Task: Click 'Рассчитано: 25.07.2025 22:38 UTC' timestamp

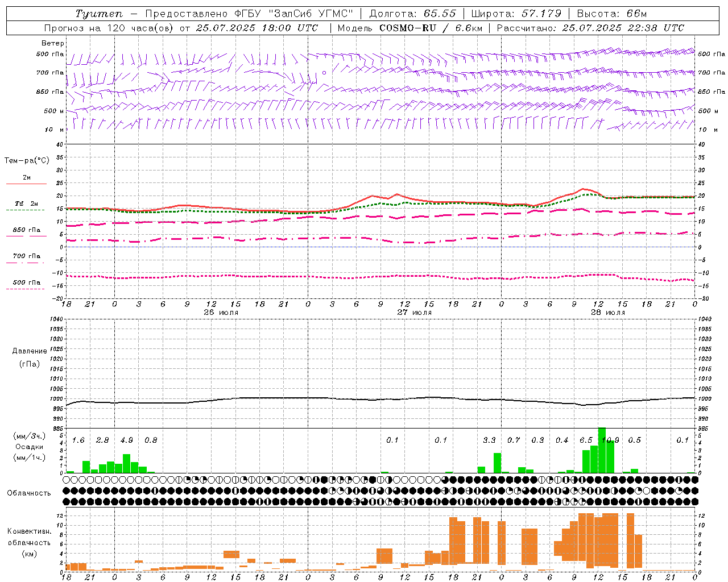Action: pos(590,28)
